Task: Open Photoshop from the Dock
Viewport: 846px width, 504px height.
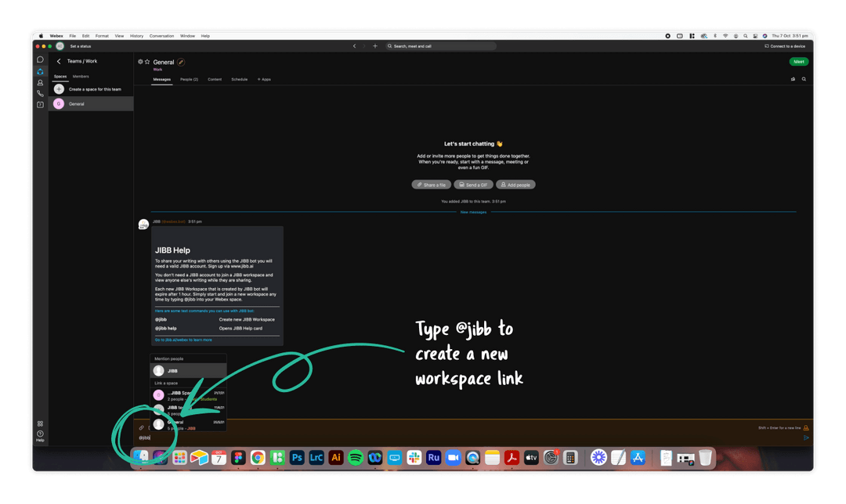Action: pyautogui.click(x=297, y=458)
